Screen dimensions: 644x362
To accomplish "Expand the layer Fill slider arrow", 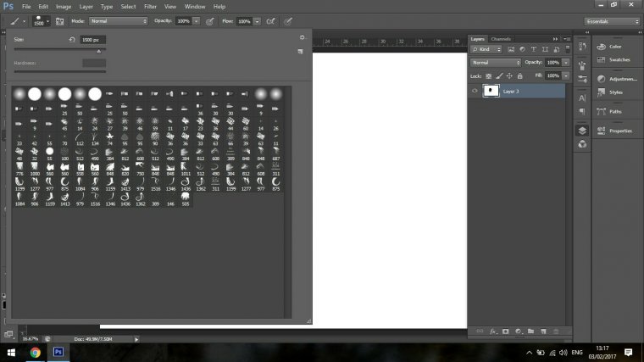I will click(566, 75).
